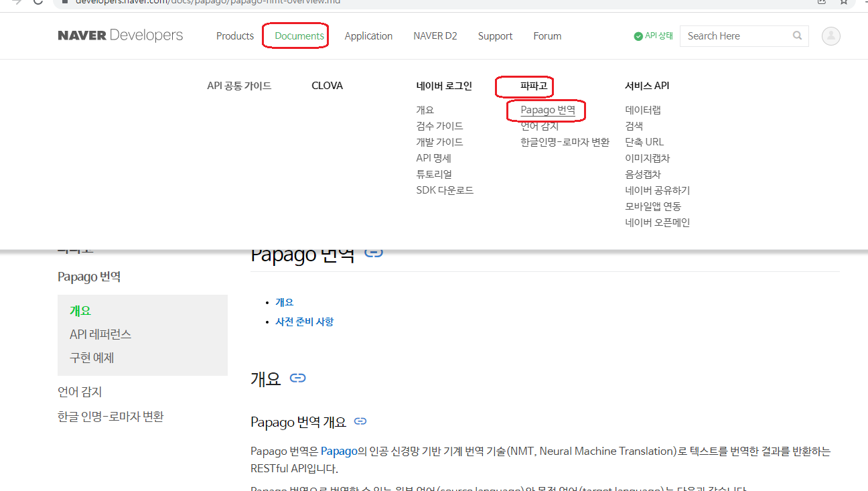
Task: Click the browser address bar URL
Action: coord(208,2)
